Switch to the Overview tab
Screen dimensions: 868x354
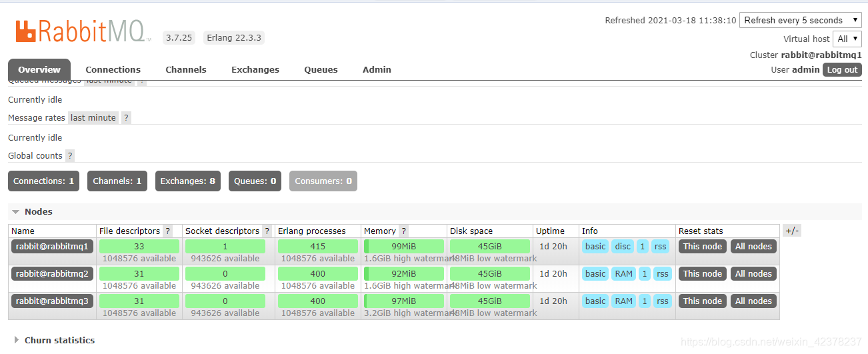click(x=39, y=69)
